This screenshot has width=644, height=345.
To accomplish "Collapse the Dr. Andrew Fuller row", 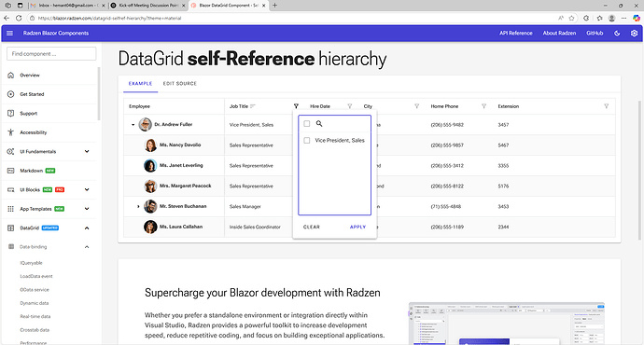I will pos(133,125).
